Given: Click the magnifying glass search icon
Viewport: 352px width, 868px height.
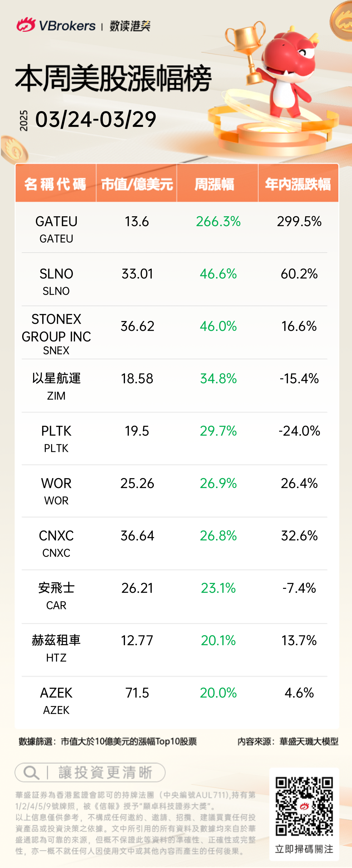Looking at the screenshot, I should tap(31, 773).
